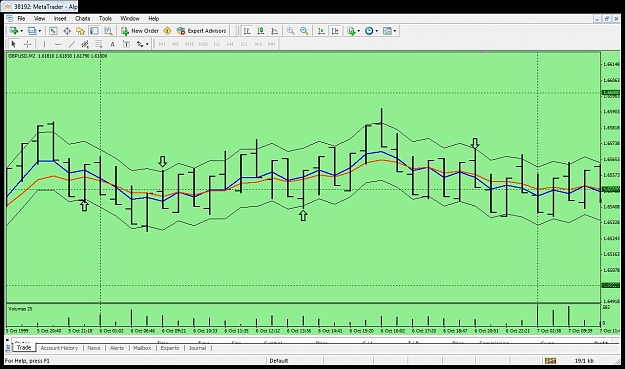This screenshot has height=369, width=625.
Task: Select the Text tool letter A
Action: coord(112,44)
